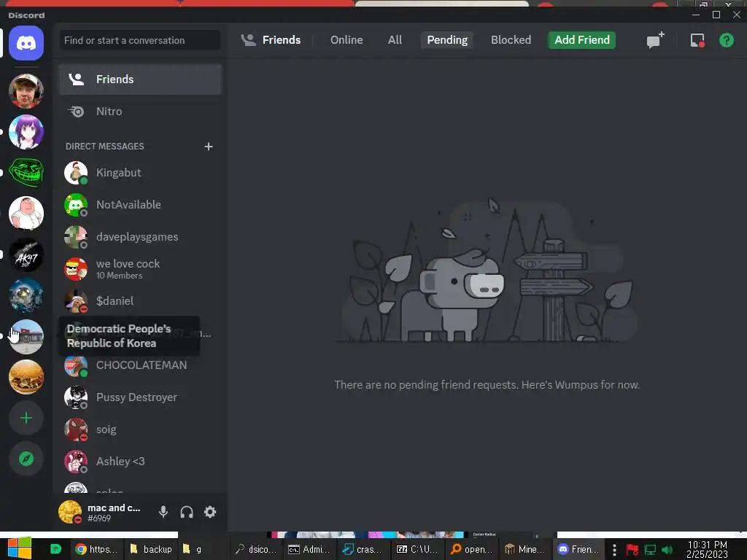Open Democratic People's Republic of Korea server
The height and width of the screenshot is (560, 747).
(x=26, y=337)
